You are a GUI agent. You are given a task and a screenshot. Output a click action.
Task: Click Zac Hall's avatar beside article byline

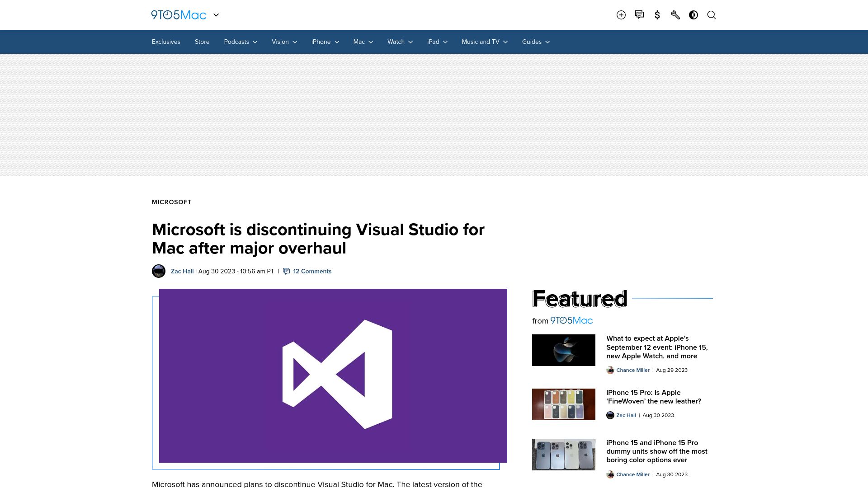click(159, 271)
